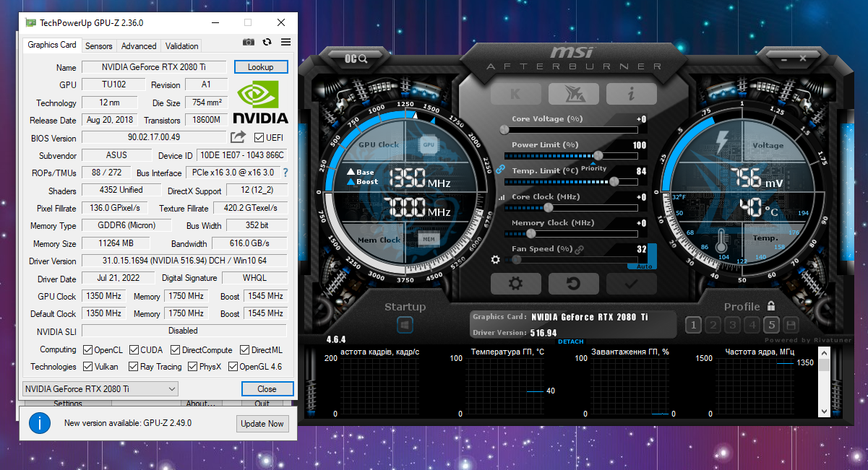
Task: Toggle the Ray Tracing checkbox
Action: (x=134, y=367)
